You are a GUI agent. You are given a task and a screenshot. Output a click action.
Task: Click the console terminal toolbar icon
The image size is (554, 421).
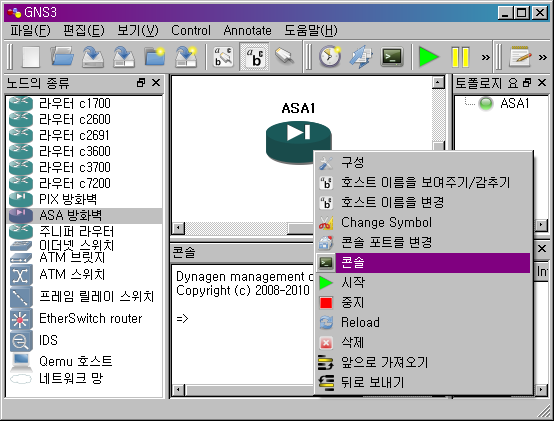pos(392,57)
